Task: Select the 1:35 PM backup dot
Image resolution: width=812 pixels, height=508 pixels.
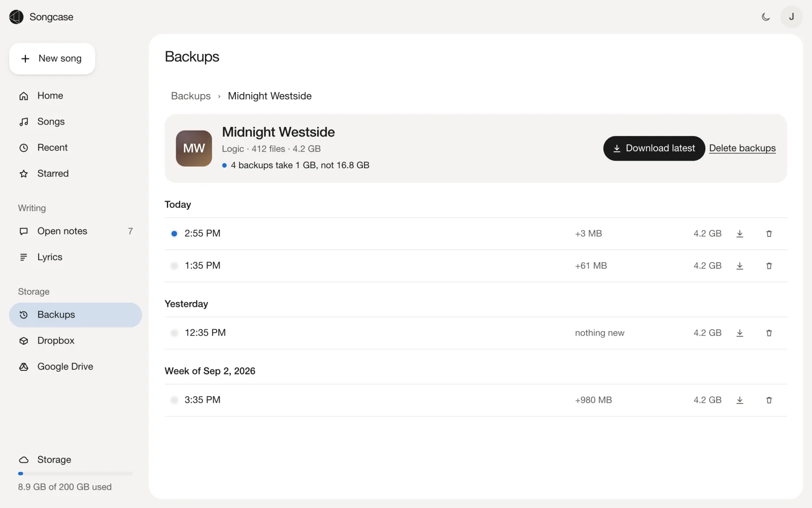Action: pos(174,266)
